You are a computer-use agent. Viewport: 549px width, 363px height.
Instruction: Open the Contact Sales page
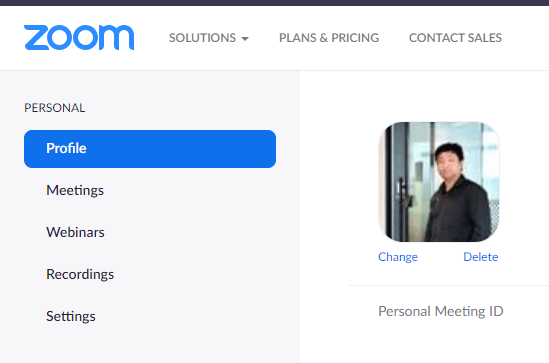click(455, 38)
